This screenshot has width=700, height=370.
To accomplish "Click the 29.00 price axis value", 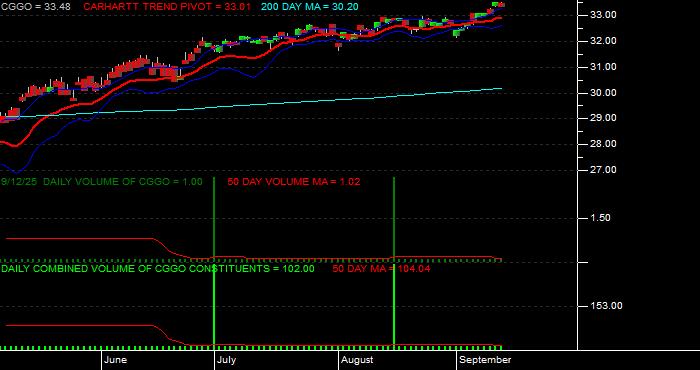I will coord(603,118).
